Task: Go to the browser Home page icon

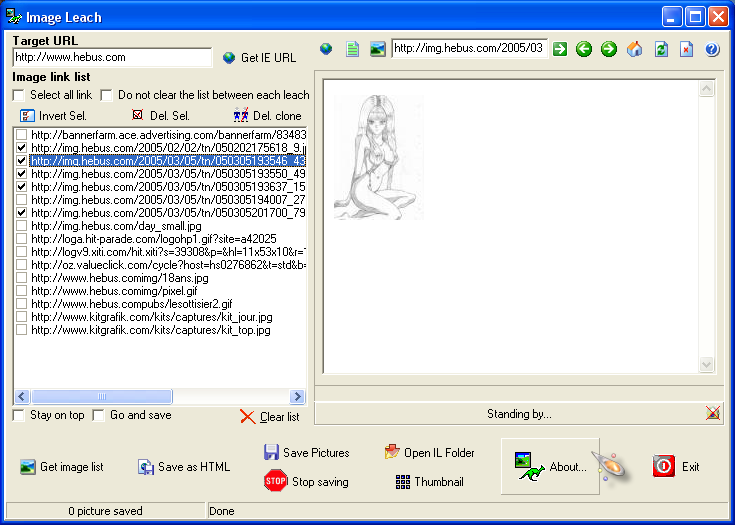Action: click(x=634, y=49)
